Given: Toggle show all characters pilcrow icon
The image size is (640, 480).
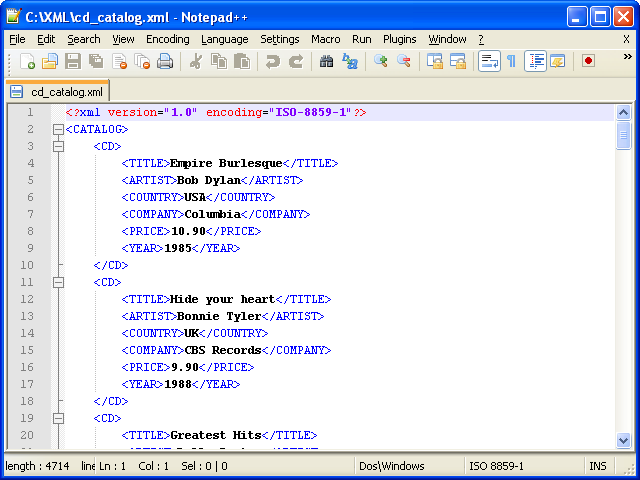Looking at the screenshot, I should pos(511,62).
